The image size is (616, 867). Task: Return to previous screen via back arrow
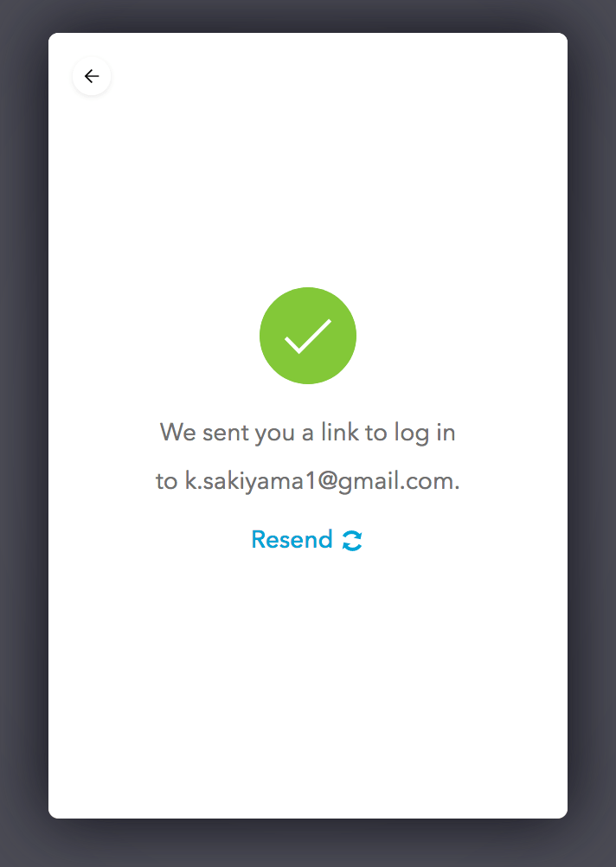[92, 76]
